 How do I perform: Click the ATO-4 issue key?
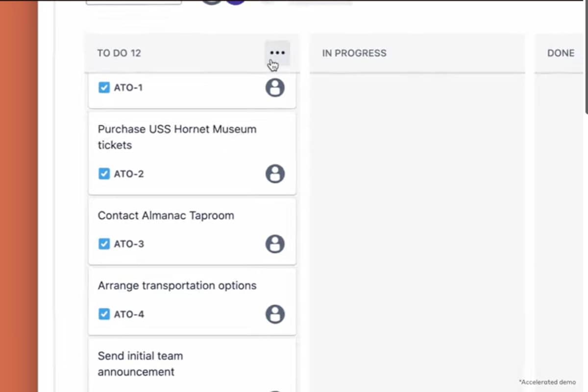coord(129,314)
